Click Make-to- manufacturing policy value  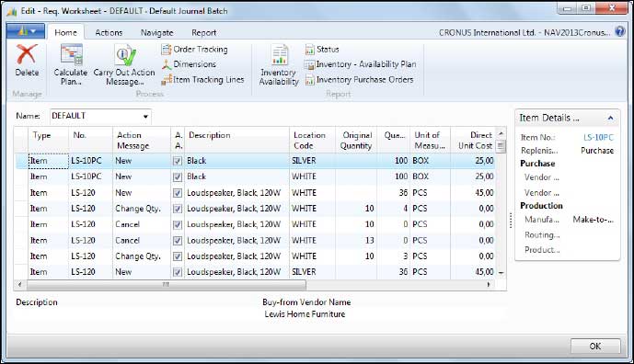(594, 220)
